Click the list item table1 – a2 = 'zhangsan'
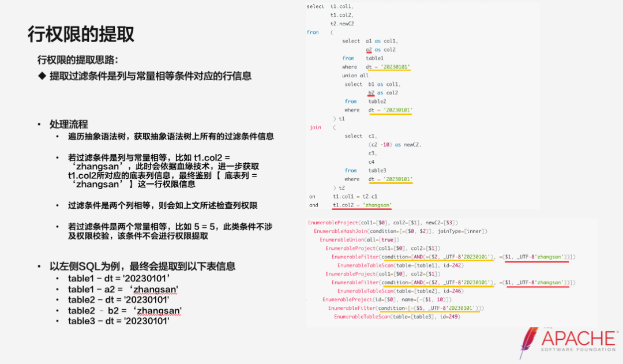The height and width of the screenshot is (364, 623). pos(123,289)
